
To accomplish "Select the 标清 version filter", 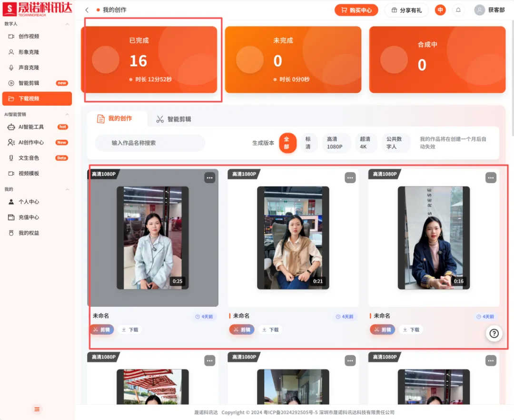I will click(x=308, y=143).
